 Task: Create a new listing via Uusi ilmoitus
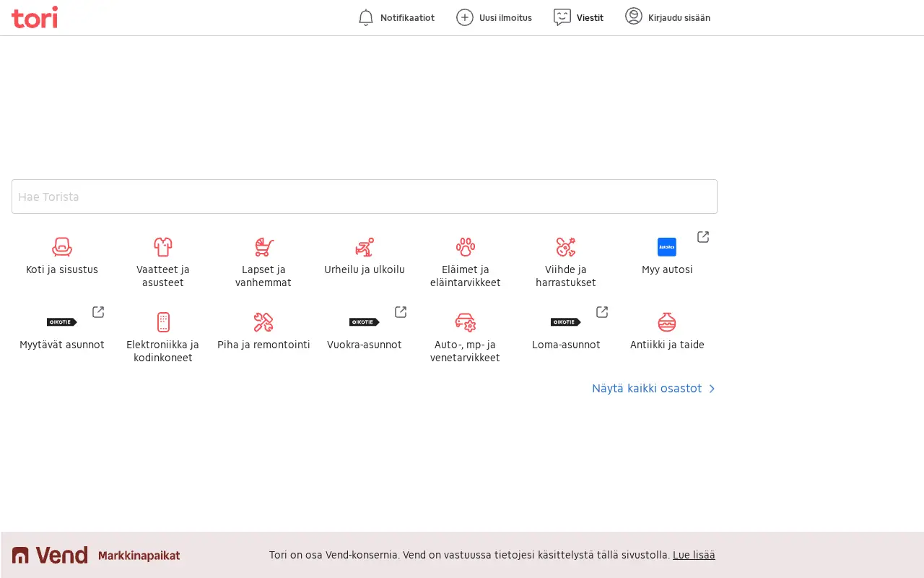(494, 17)
